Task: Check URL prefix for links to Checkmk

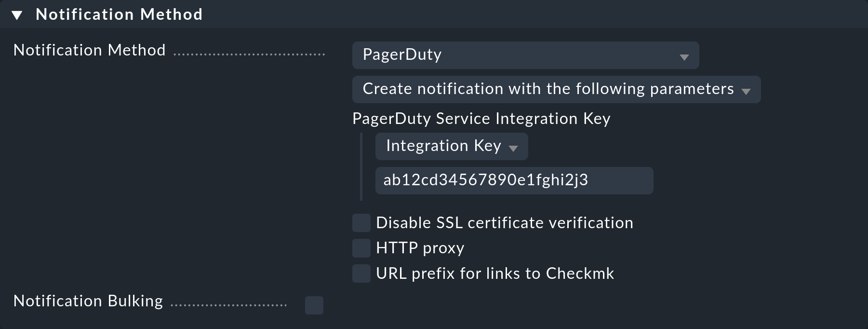Action: point(361,274)
